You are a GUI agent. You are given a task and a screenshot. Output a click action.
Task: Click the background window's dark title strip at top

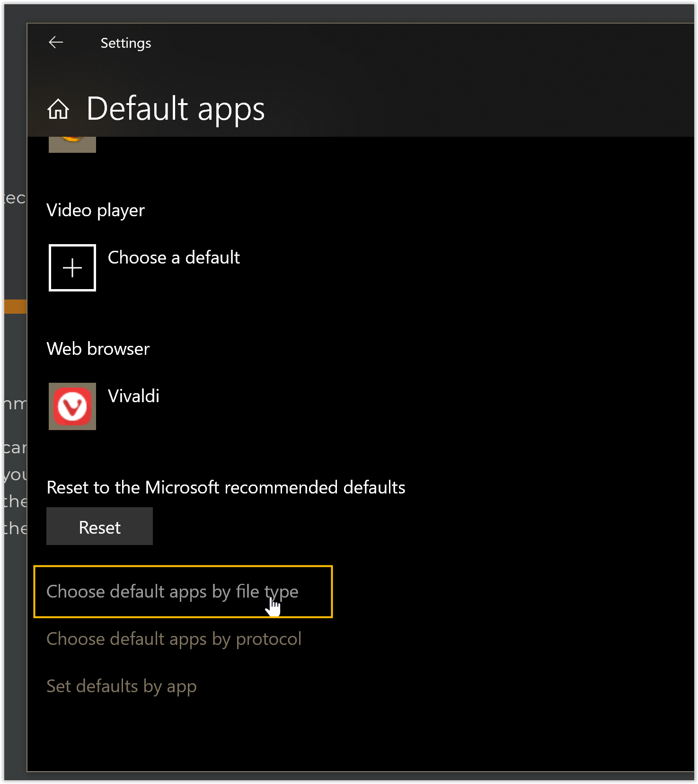click(x=349, y=13)
